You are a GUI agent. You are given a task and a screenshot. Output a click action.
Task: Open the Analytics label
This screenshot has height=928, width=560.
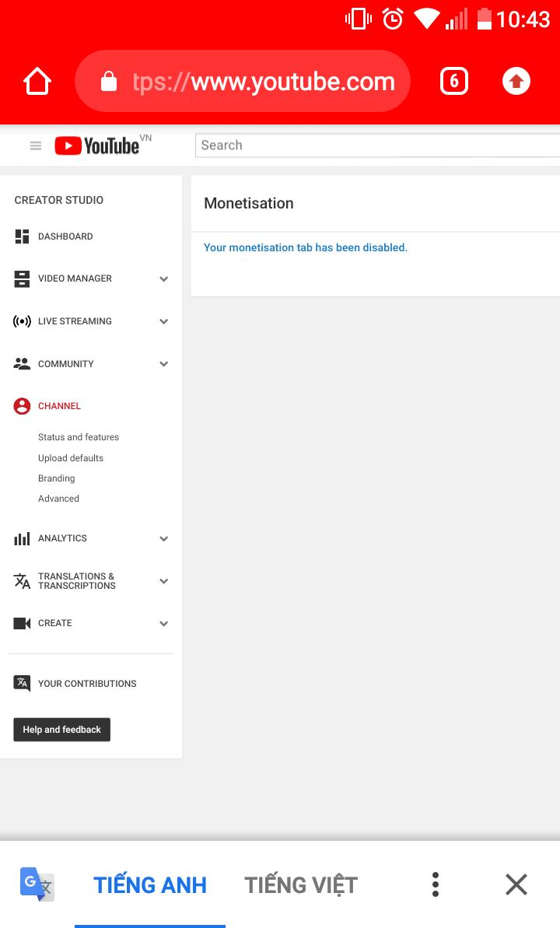62,538
